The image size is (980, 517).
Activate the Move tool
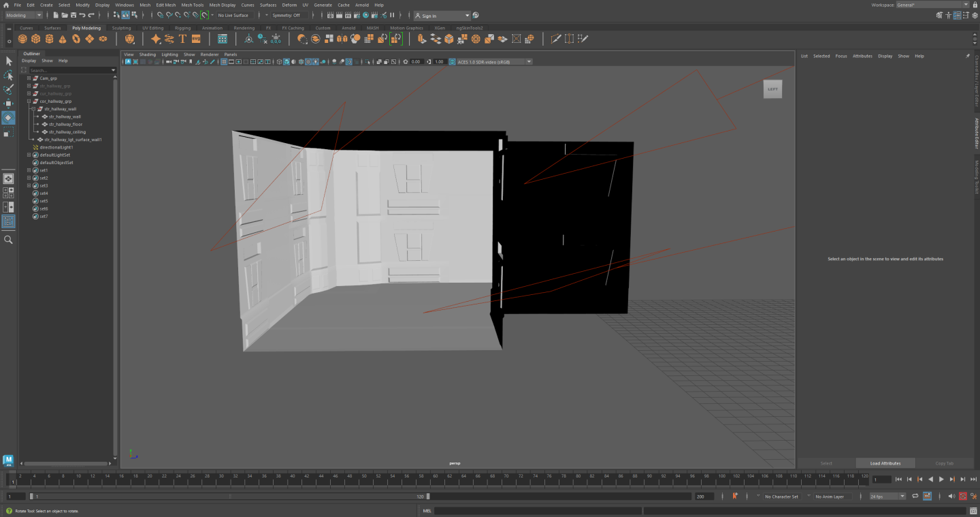[8, 104]
